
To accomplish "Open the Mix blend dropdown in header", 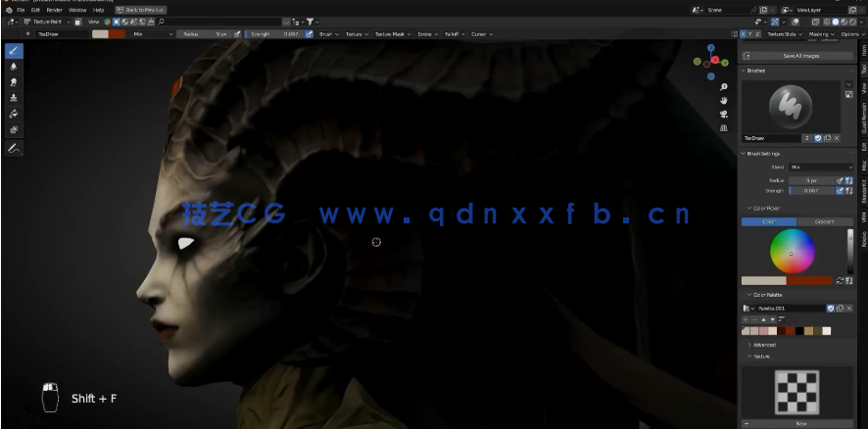I will [154, 34].
